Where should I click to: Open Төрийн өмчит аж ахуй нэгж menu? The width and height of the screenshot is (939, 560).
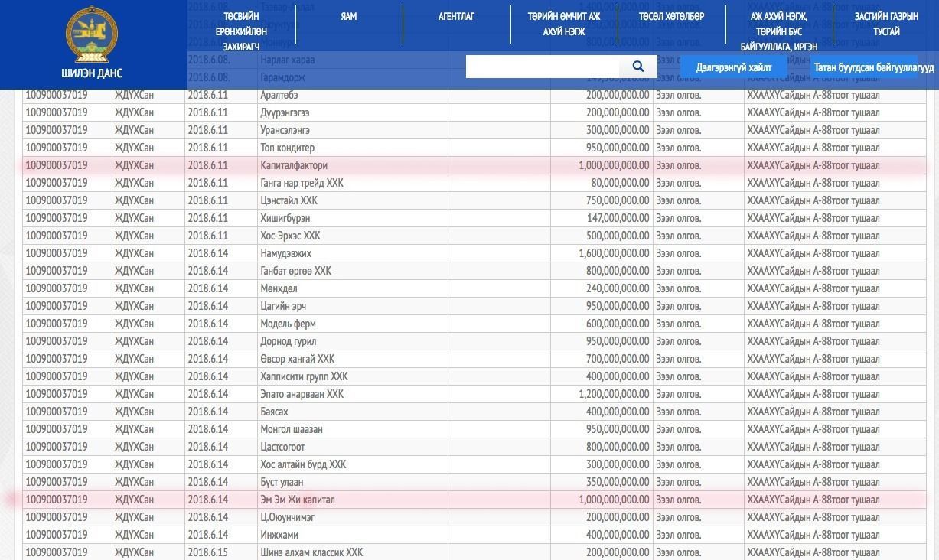(564, 24)
